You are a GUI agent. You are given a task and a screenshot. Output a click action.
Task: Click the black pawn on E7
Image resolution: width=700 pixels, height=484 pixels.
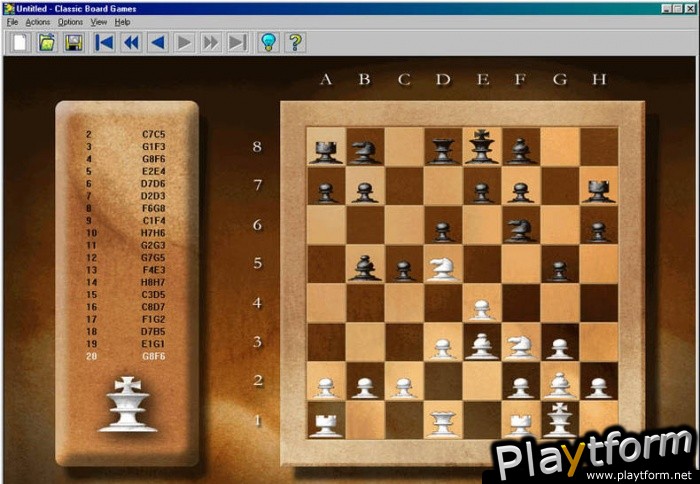482,193
